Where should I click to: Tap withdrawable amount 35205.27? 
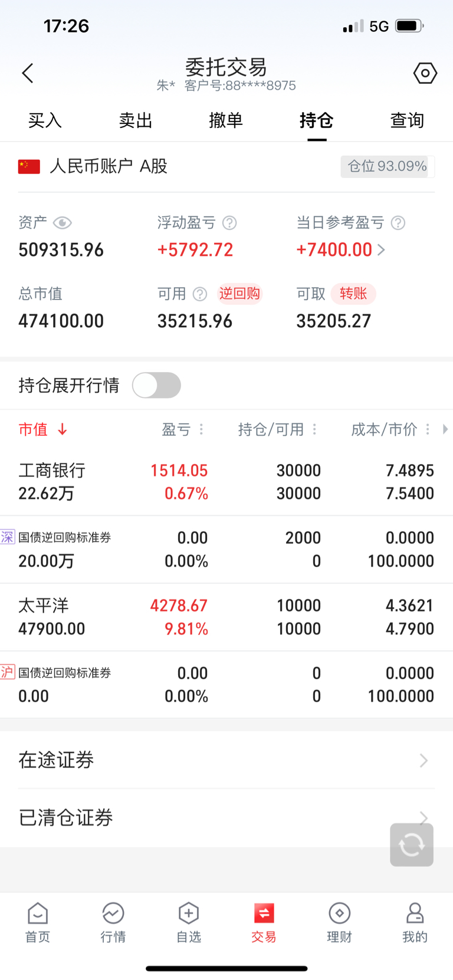click(333, 321)
